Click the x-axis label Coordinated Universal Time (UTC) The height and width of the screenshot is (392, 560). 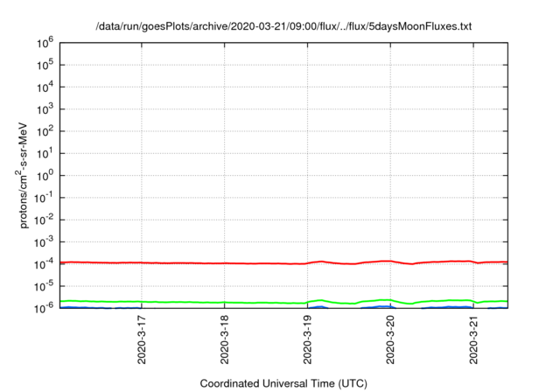tap(283, 383)
